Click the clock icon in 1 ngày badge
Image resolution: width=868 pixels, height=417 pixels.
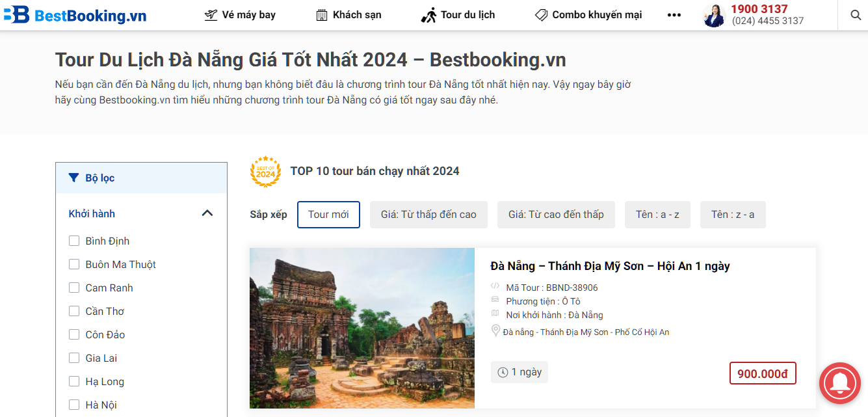coord(503,372)
